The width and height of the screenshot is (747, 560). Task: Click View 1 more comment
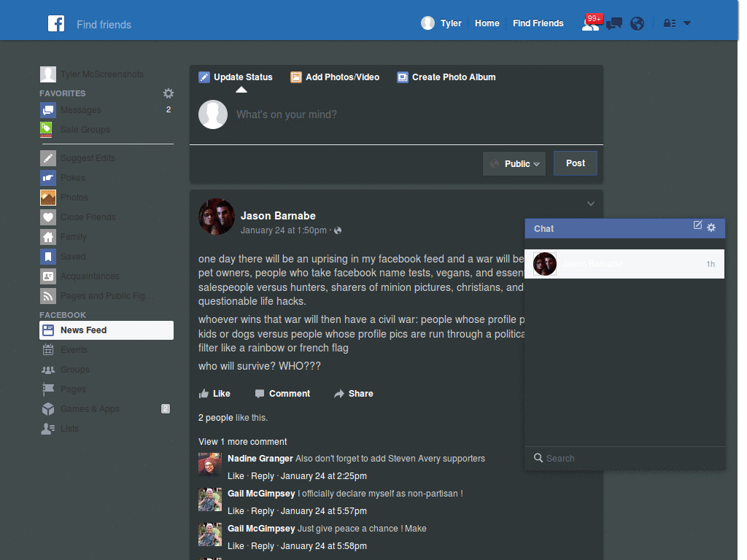coord(242,442)
